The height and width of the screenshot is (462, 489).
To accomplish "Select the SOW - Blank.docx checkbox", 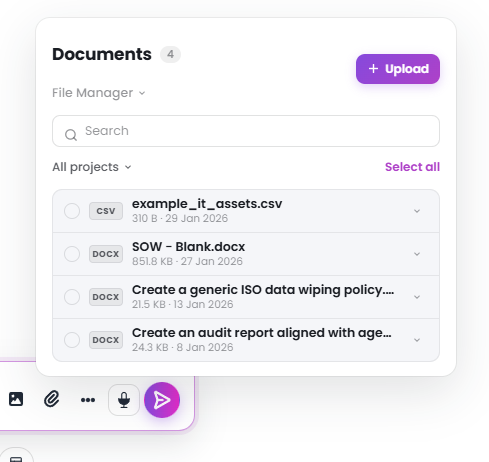I will pyautogui.click(x=72, y=254).
